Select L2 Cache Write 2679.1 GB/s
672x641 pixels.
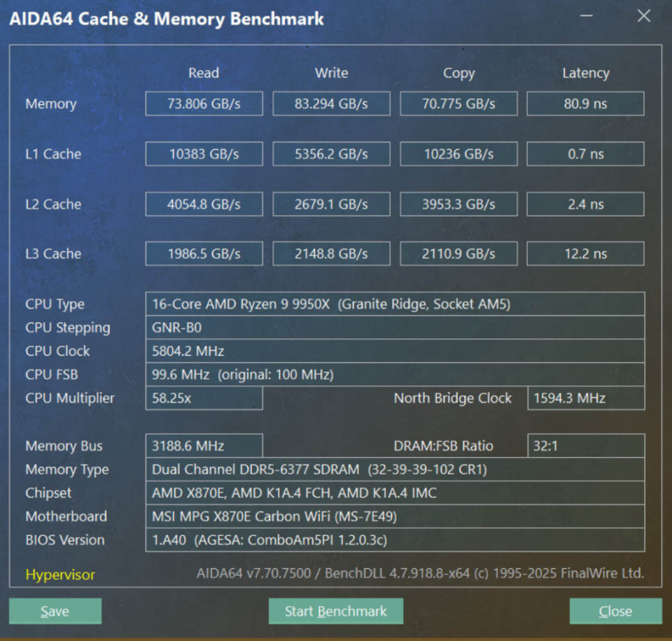(x=331, y=204)
